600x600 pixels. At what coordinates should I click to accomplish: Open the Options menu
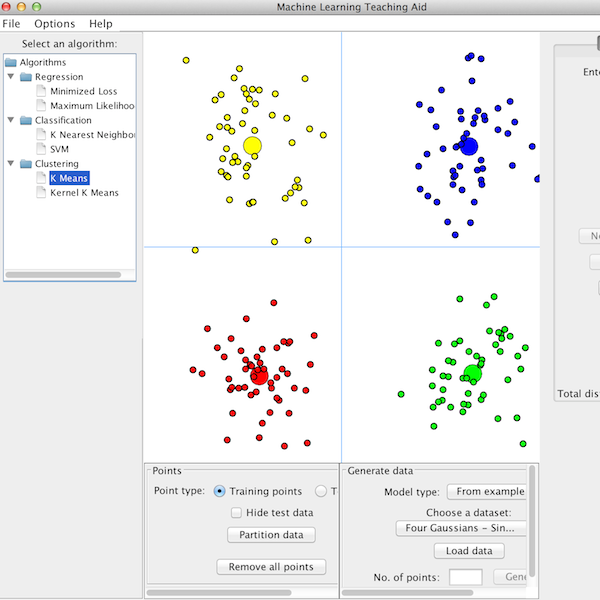point(54,24)
